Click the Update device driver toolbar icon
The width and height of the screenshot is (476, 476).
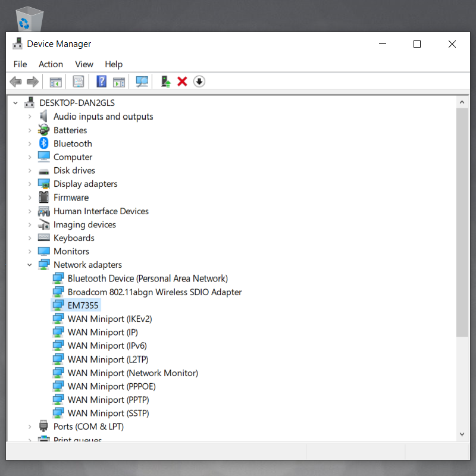[x=166, y=82]
